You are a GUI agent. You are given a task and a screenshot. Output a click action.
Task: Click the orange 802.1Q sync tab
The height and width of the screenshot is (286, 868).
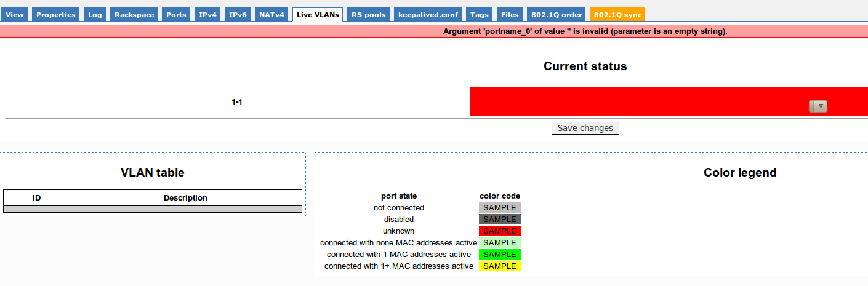click(617, 15)
